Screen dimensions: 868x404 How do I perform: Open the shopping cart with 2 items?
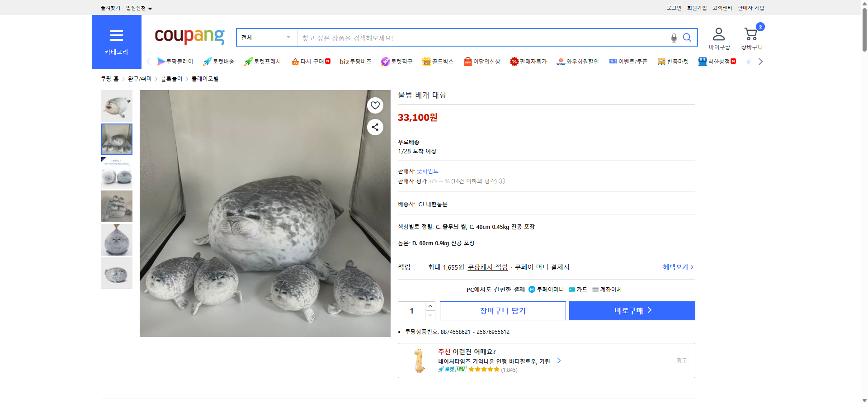751,34
